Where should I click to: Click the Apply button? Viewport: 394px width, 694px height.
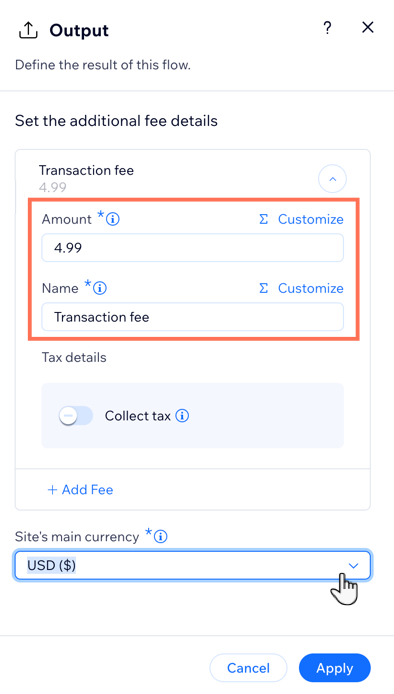(x=335, y=667)
